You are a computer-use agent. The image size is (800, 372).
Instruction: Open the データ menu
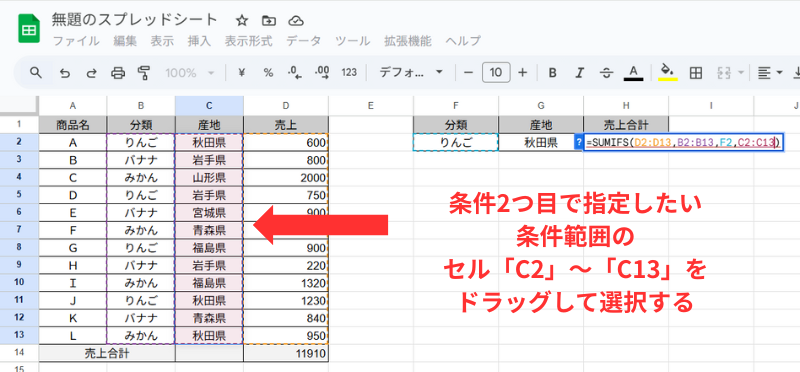(x=304, y=41)
